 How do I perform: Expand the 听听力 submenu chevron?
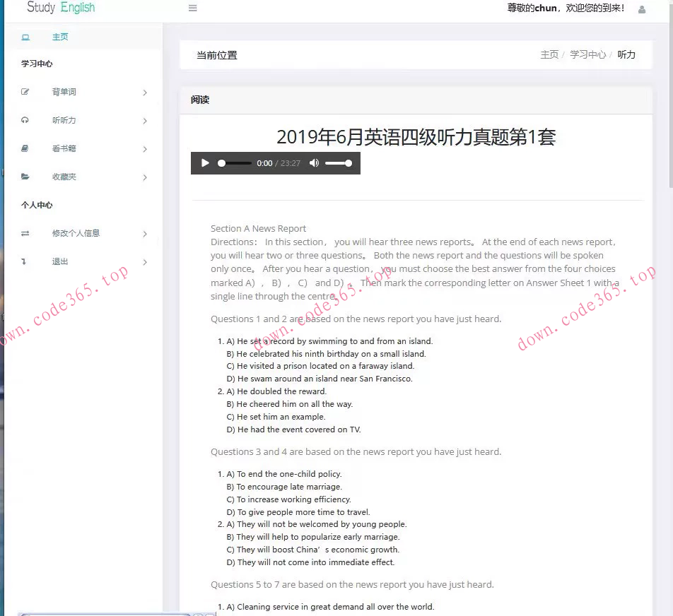click(145, 121)
